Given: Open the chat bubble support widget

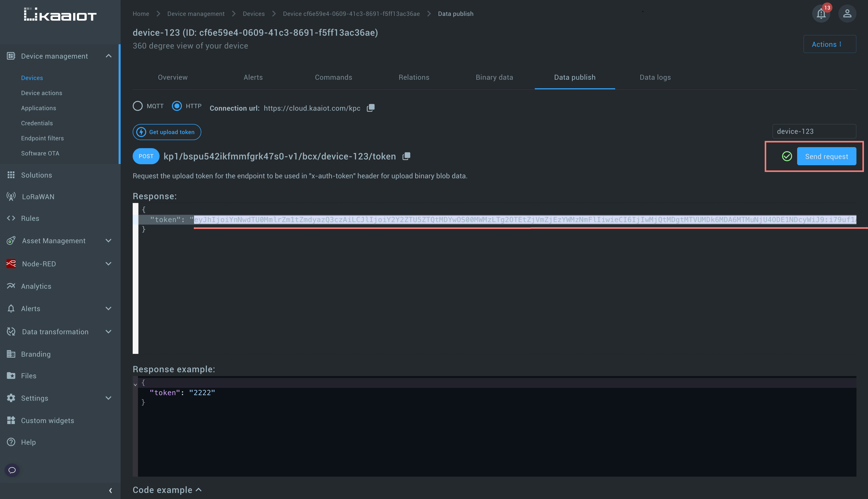Looking at the screenshot, I should click(x=12, y=470).
